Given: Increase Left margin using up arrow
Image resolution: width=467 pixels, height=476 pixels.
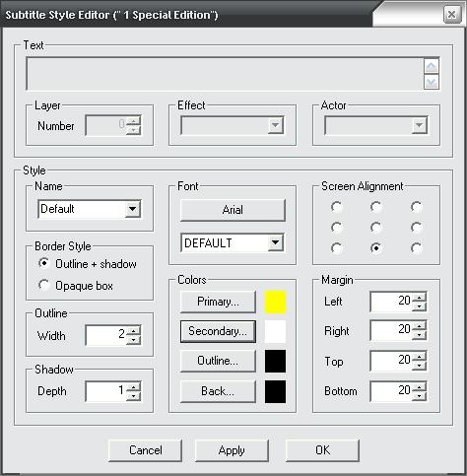Looking at the screenshot, I should tap(419, 298).
